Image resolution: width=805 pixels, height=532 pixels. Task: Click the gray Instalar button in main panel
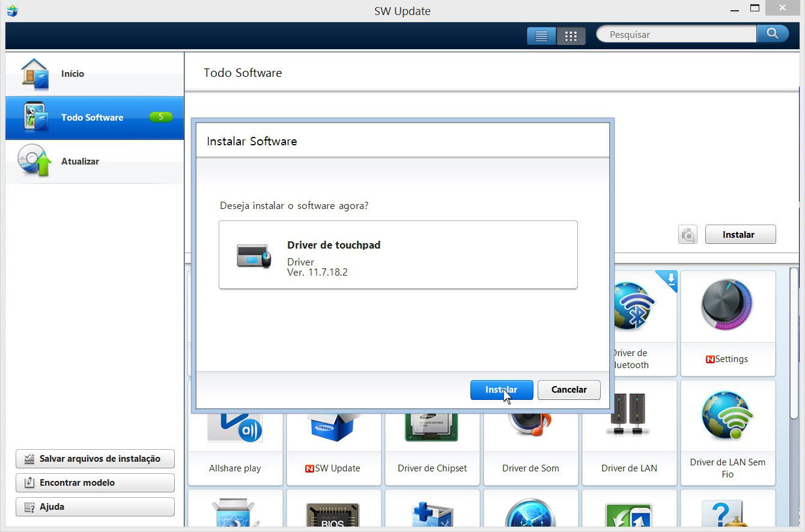tap(740, 234)
